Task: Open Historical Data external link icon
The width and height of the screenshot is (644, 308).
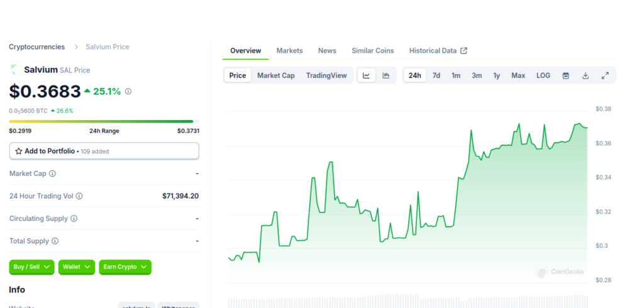Action: click(464, 50)
